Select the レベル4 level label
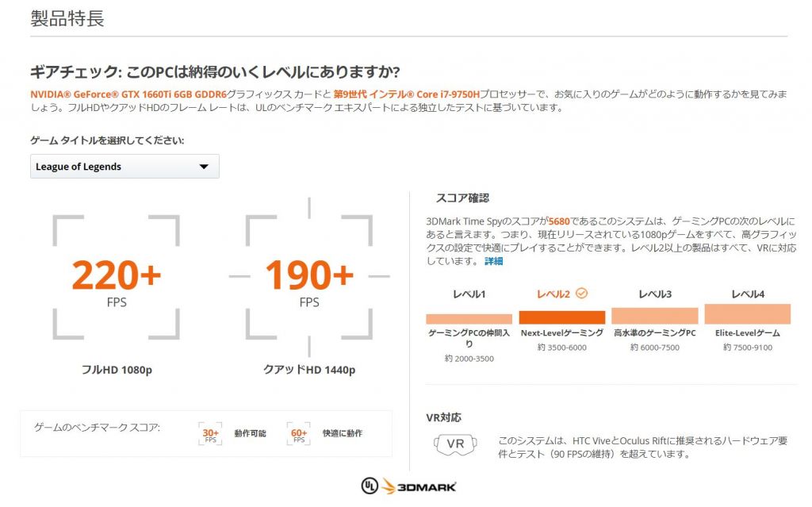Screen dimensions: 812x507 pos(748,294)
